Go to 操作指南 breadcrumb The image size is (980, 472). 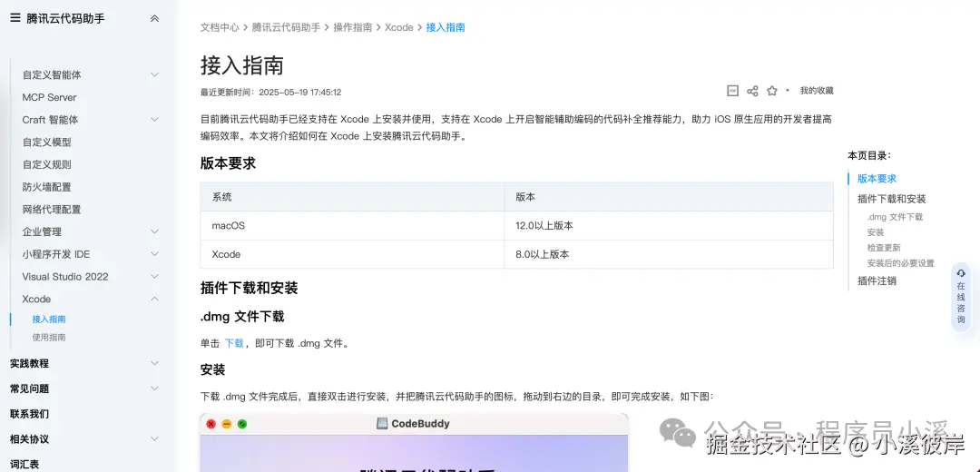[x=352, y=27]
